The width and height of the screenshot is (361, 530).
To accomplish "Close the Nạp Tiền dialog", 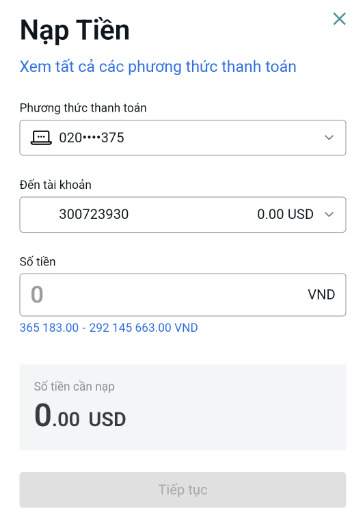I will (x=339, y=19).
